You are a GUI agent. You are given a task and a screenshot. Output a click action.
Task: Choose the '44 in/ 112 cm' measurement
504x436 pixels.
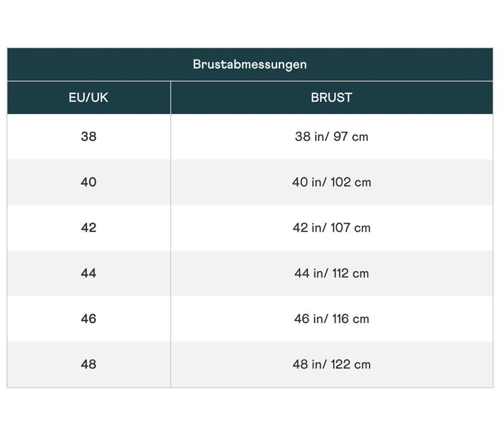pos(331,273)
